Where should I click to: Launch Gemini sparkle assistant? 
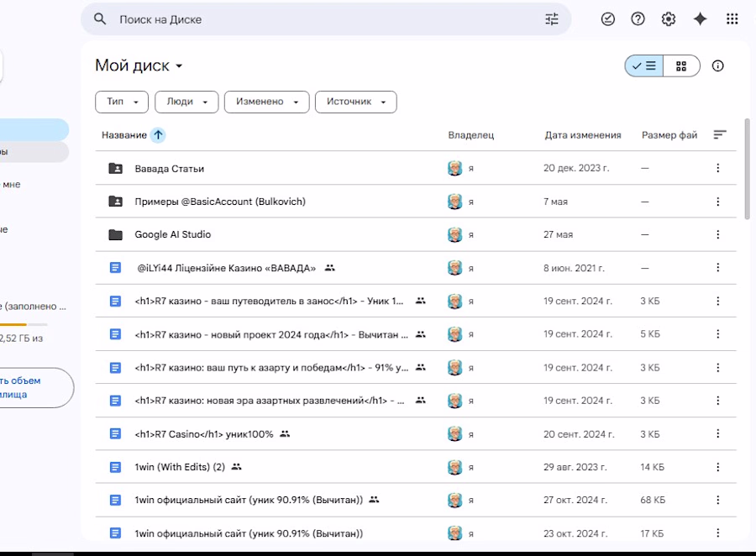pyautogui.click(x=700, y=19)
